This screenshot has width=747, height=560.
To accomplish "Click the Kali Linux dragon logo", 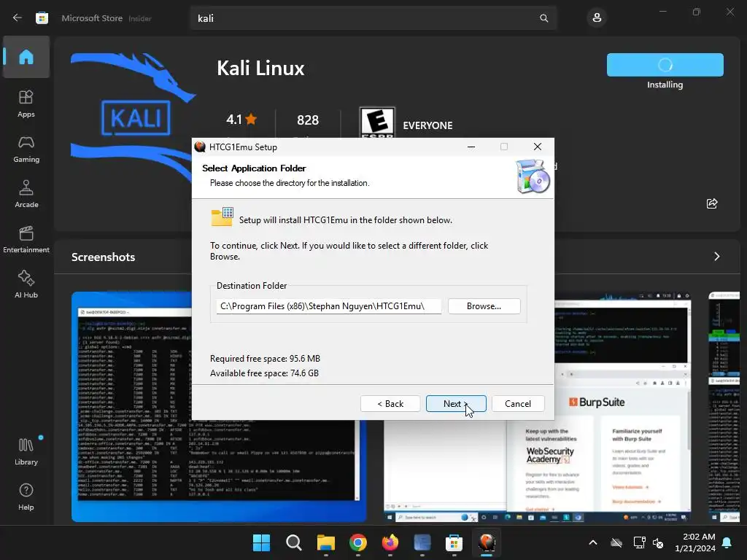I will (132, 117).
